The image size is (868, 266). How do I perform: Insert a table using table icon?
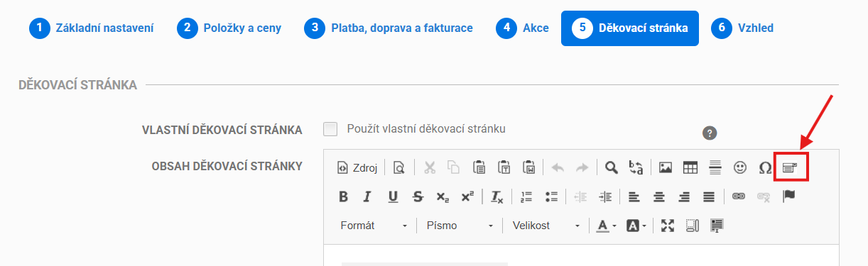[x=690, y=168]
